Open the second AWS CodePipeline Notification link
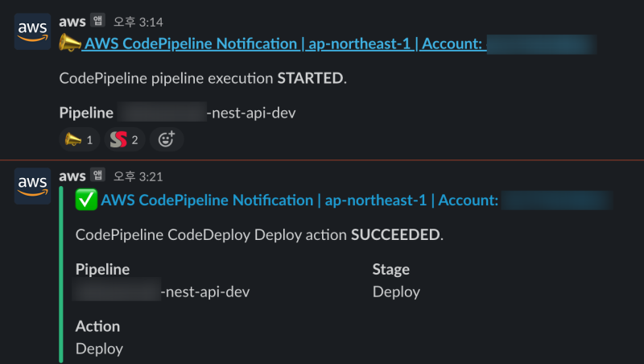The image size is (644, 364). tap(298, 200)
